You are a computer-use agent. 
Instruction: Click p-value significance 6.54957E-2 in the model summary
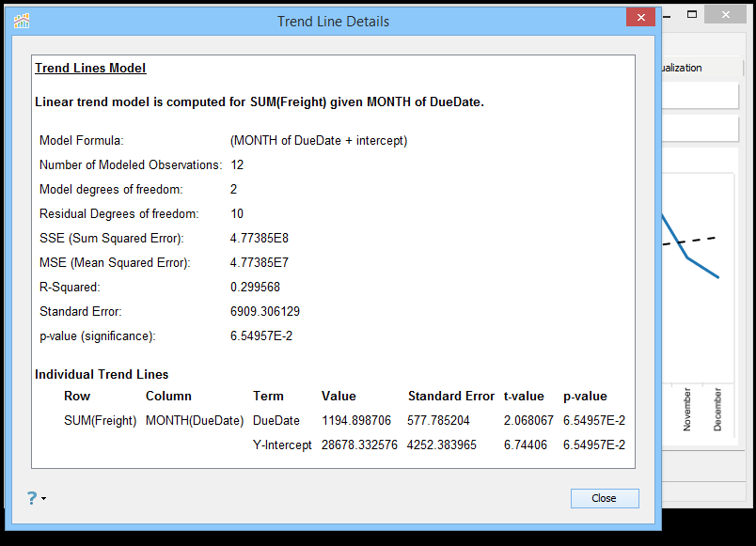tap(261, 335)
